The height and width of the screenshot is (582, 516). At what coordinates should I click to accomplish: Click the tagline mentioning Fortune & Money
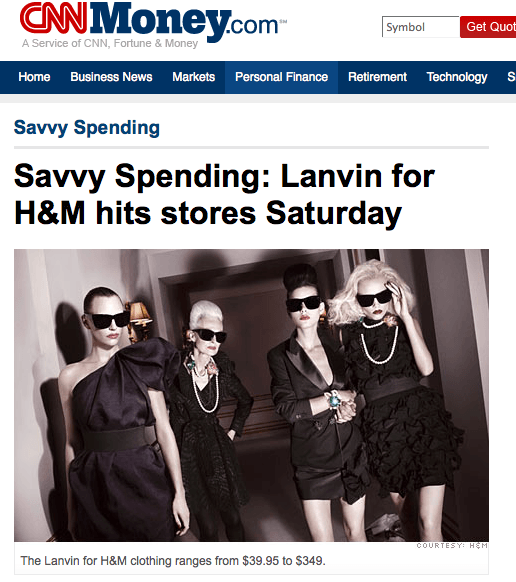pyautogui.click(x=110, y=43)
